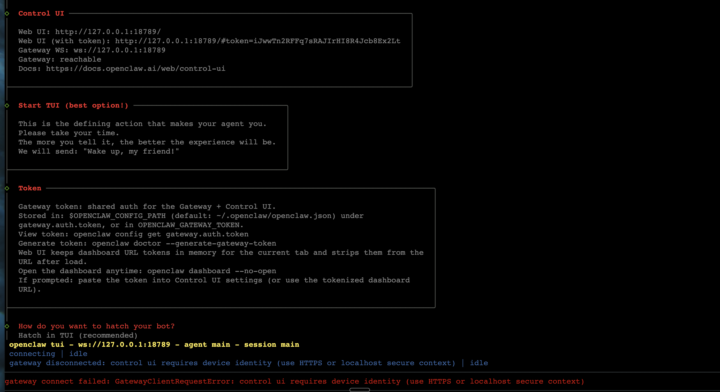Viewport: 720px width, 392px height.
Task: Choose the 'Hatch in TUI (recommended)' option
Action: tap(78, 335)
